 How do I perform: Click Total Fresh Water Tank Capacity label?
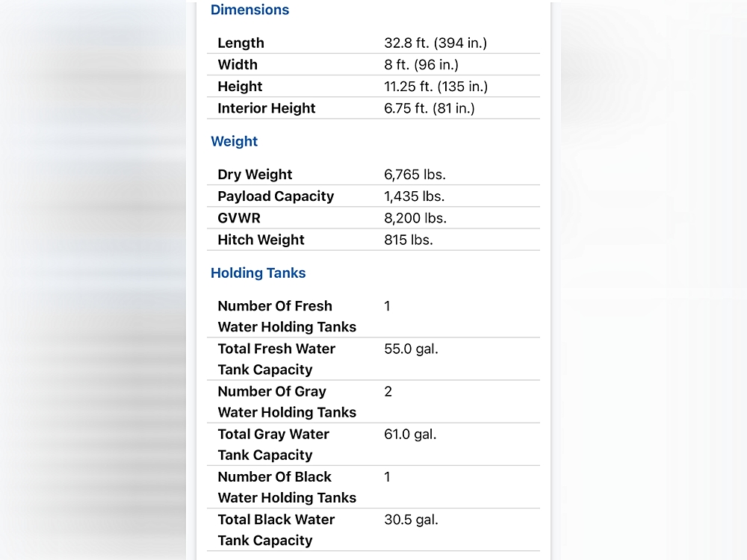276,359
